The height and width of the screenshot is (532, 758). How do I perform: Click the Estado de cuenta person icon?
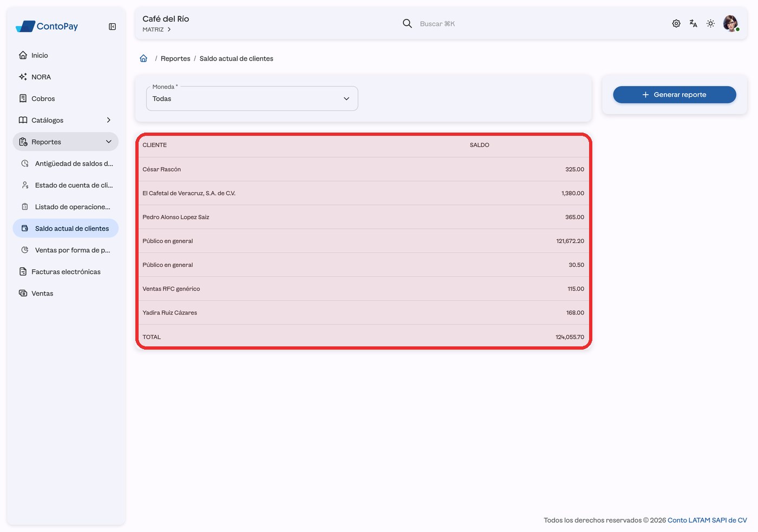coord(25,185)
